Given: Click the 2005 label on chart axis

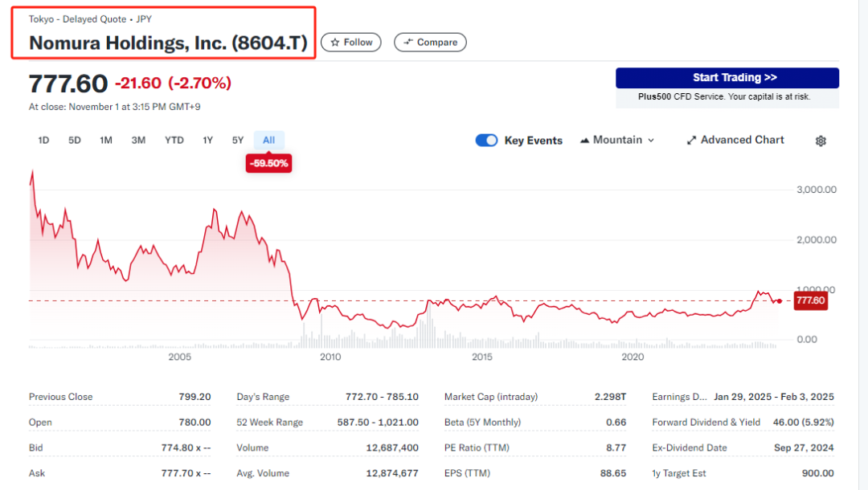Looking at the screenshot, I should pyautogui.click(x=180, y=357).
